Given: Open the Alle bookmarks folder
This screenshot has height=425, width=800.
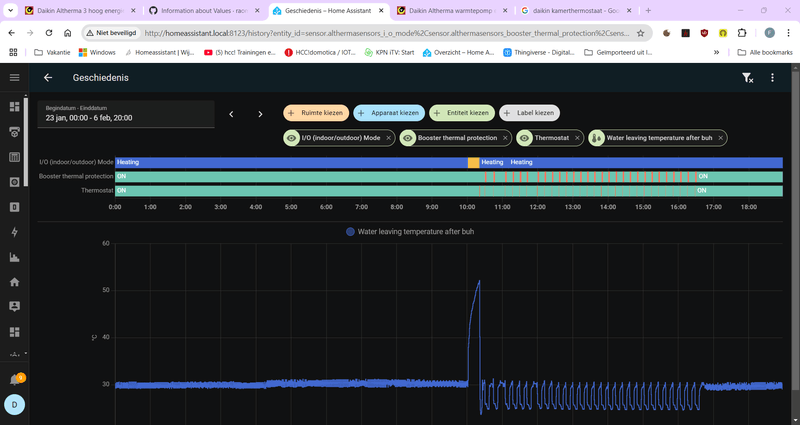Looking at the screenshot, I should point(765,52).
